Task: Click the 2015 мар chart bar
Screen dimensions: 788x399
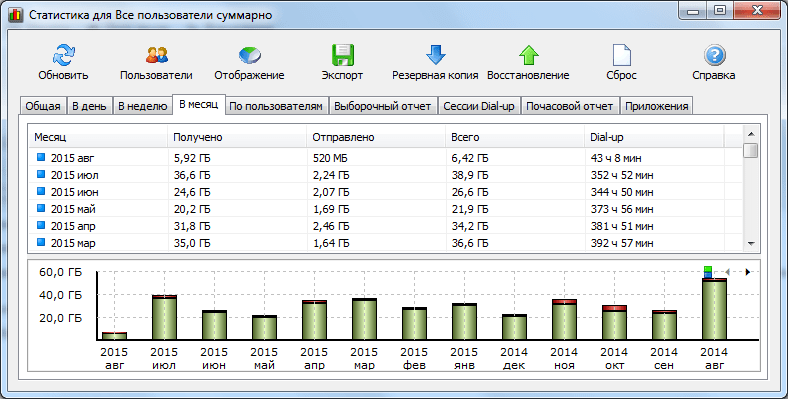Action: point(364,319)
